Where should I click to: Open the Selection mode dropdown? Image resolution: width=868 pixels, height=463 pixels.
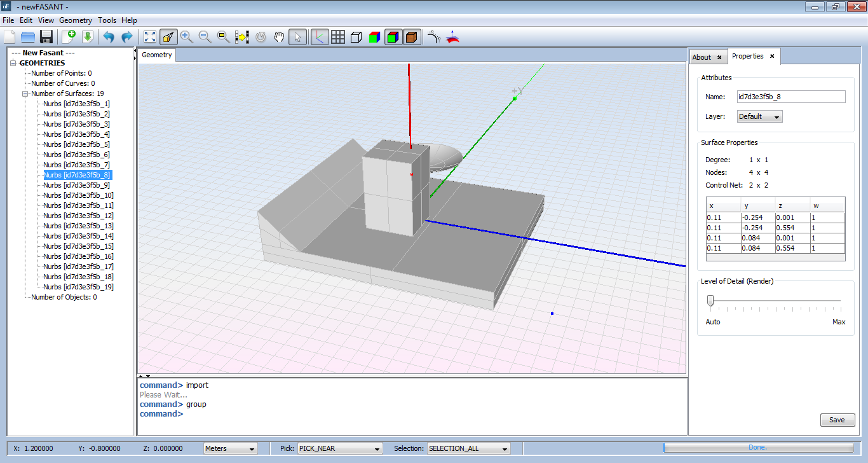click(468, 448)
